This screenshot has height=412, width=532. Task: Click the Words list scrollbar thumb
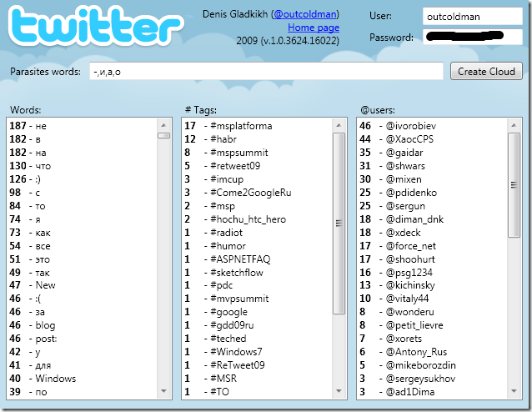click(164, 135)
